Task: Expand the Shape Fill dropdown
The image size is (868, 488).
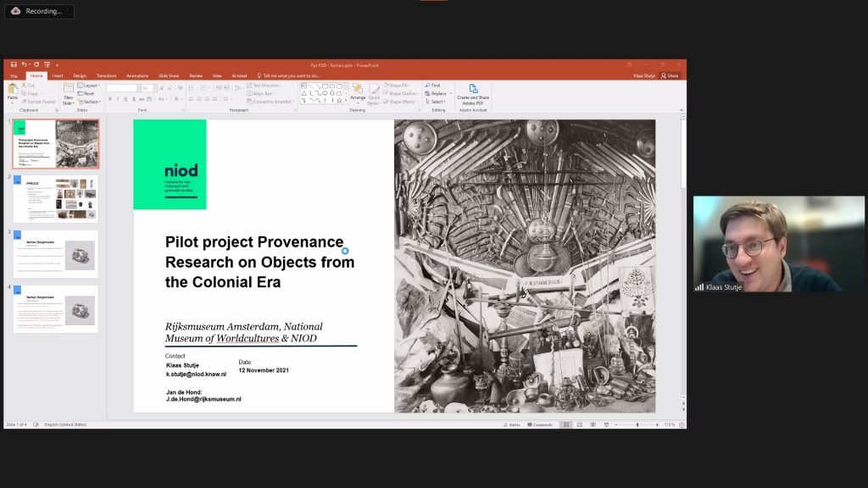Action: pyautogui.click(x=399, y=85)
